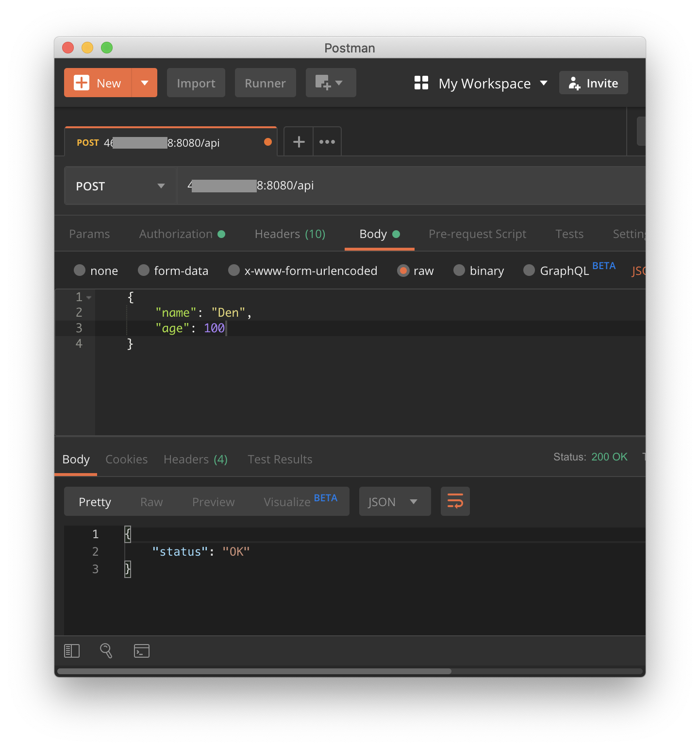Open the new window capture icon button

click(331, 83)
